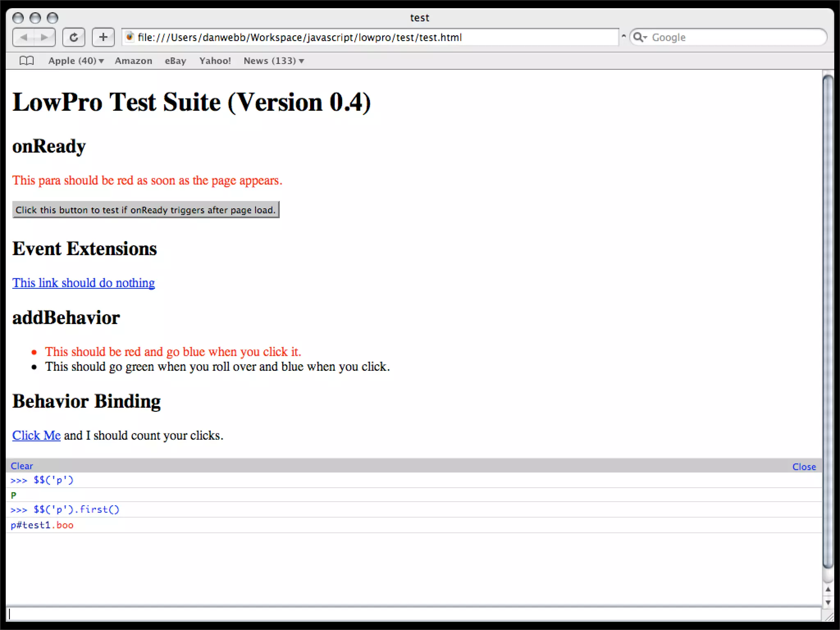The width and height of the screenshot is (840, 630).
Task: Click the scroll down arrow
Action: [828, 602]
